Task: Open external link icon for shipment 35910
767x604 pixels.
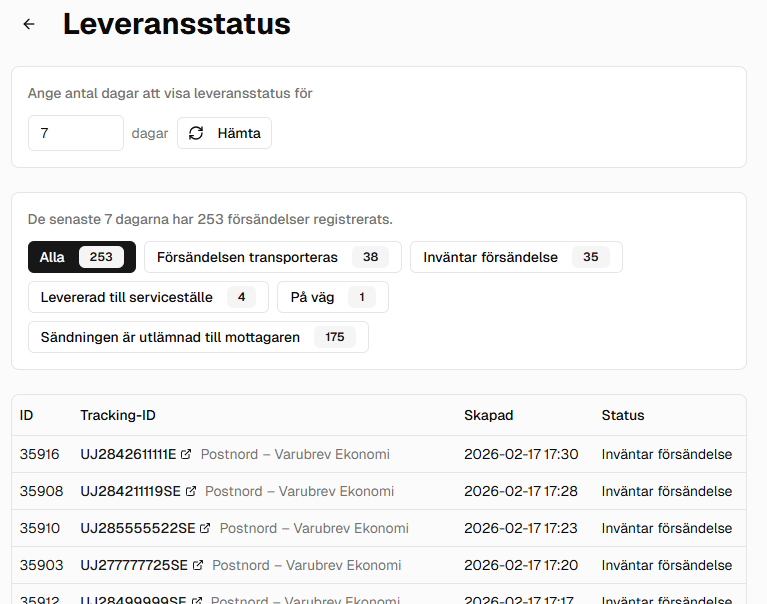Action: (206, 529)
